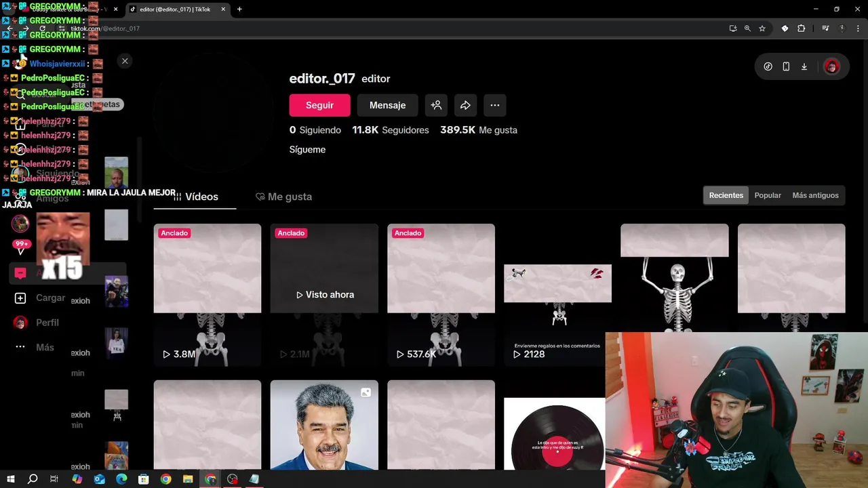Launch Microsoft Edge from the taskbar
The image size is (868, 488).
(x=121, y=479)
